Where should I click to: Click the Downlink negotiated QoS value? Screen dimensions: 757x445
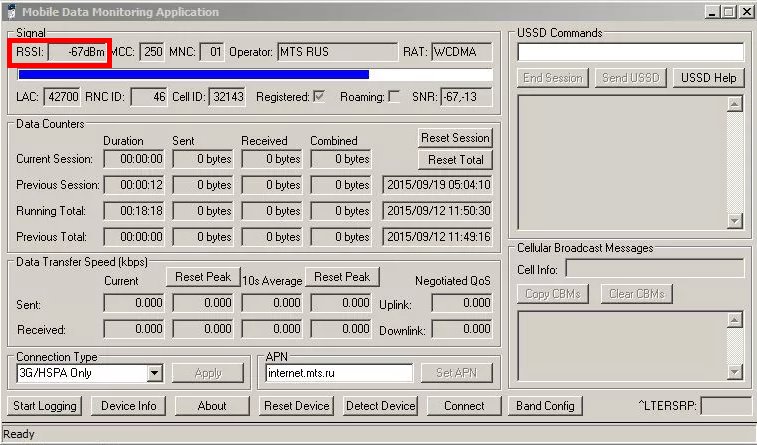pyautogui.click(x=462, y=329)
